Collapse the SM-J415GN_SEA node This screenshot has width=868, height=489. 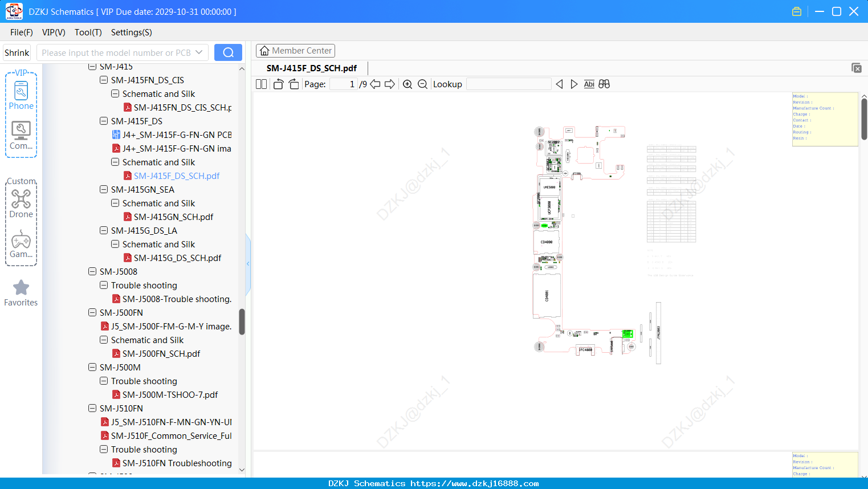(104, 190)
